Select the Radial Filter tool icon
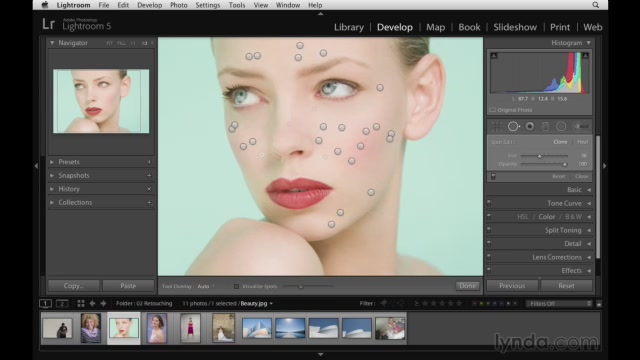Viewport: 640px width, 360px height. coord(561,127)
